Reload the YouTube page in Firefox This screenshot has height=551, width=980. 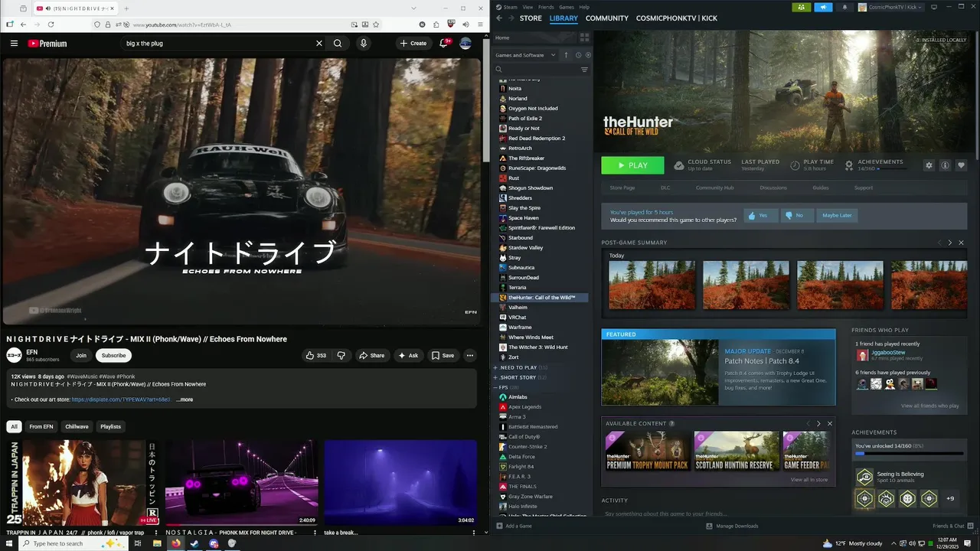51,24
